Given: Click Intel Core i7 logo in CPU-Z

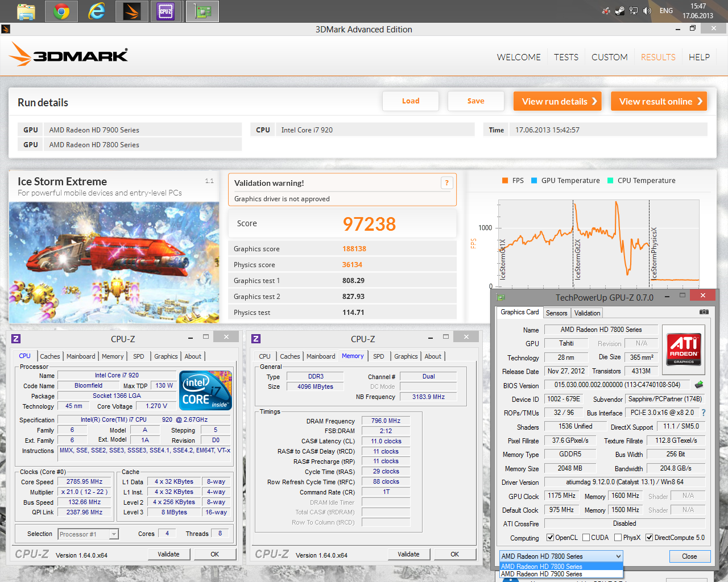Looking at the screenshot, I should coord(205,390).
